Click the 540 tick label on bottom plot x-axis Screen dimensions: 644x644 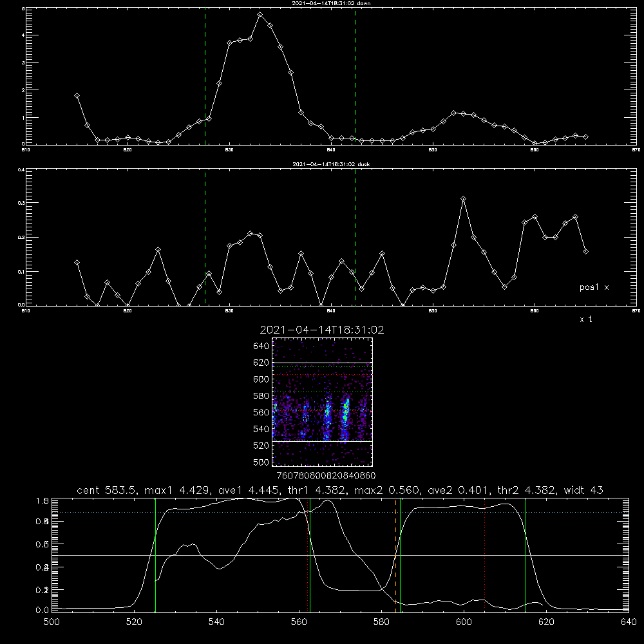coord(216,622)
